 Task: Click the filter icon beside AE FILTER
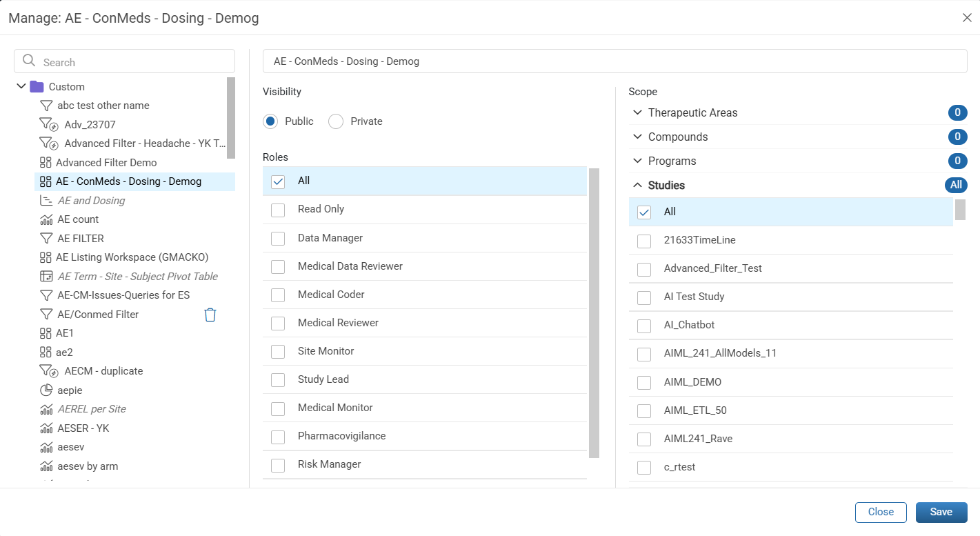point(46,238)
